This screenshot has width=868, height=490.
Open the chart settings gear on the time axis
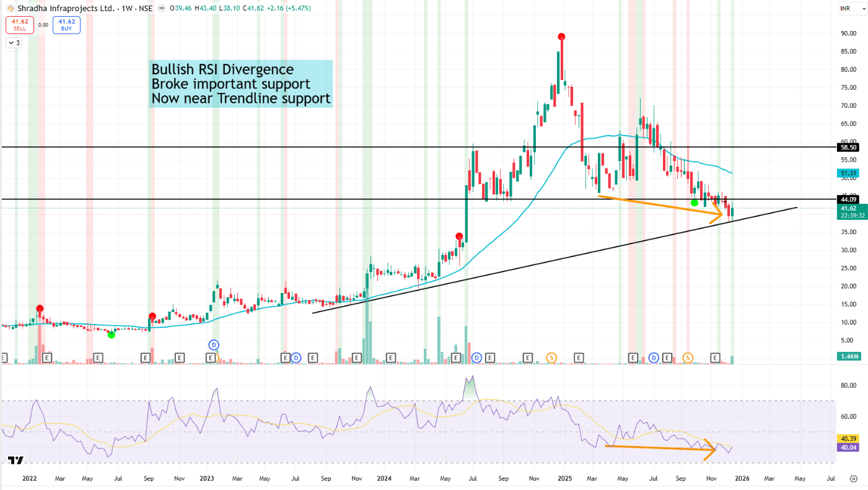854,479
